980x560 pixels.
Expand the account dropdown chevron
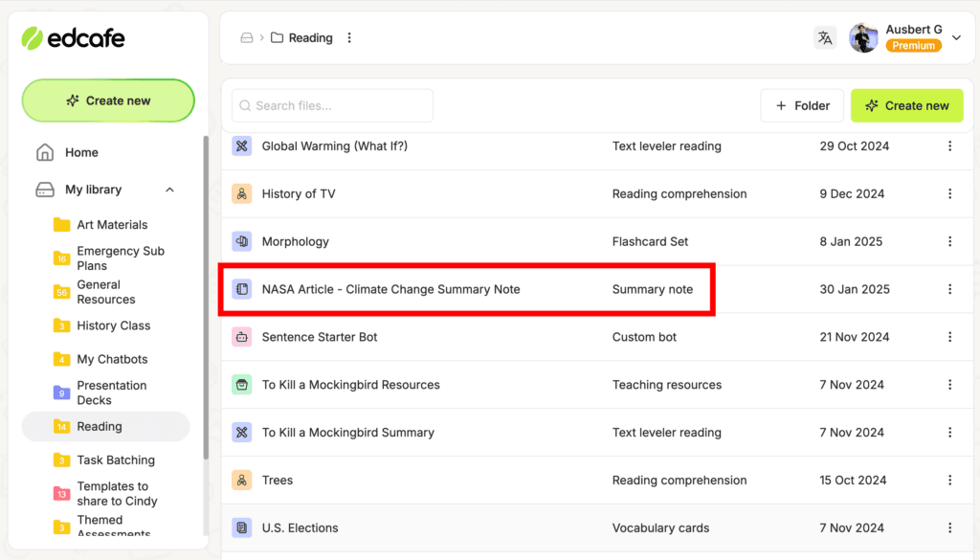point(956,38)
